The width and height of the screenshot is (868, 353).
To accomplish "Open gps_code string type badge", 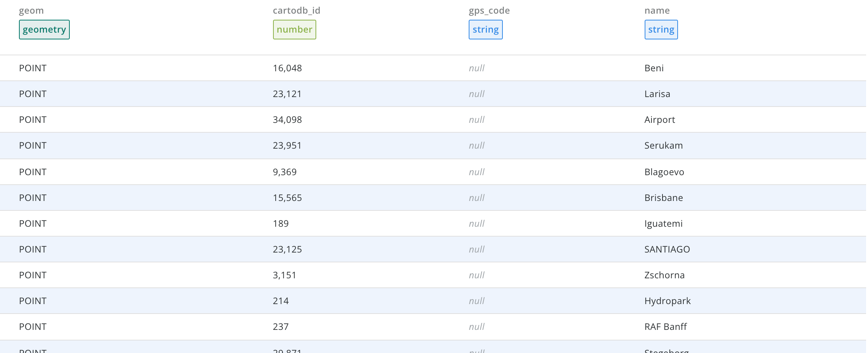I will pos(485,30).
